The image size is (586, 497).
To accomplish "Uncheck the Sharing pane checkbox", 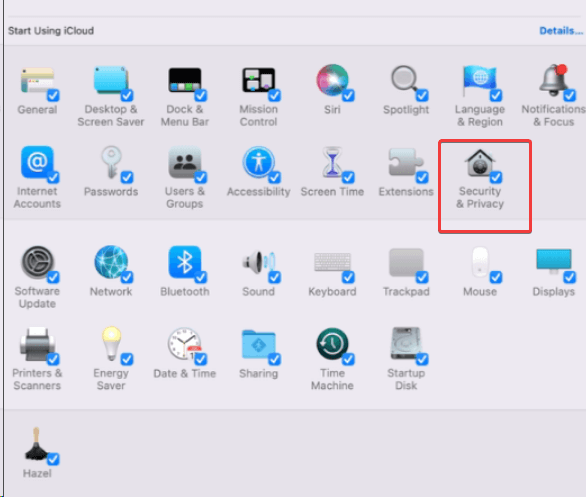I will click(x=275, y=359).
